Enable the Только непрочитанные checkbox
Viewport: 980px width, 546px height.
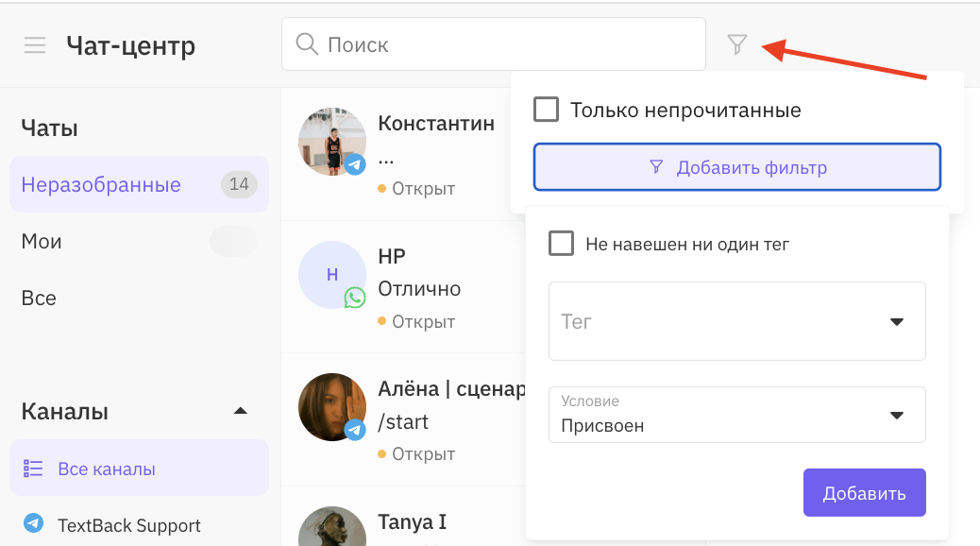[x=547, y=110]
